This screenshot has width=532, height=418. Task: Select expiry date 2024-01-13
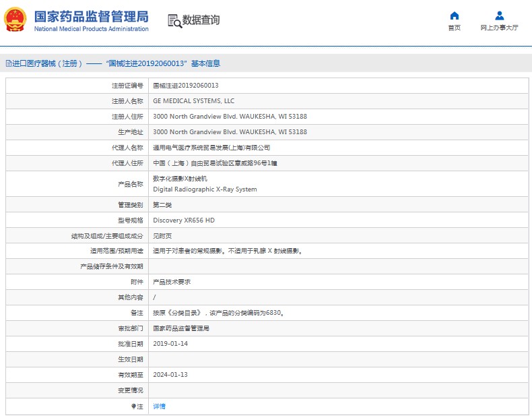(170, 375)
